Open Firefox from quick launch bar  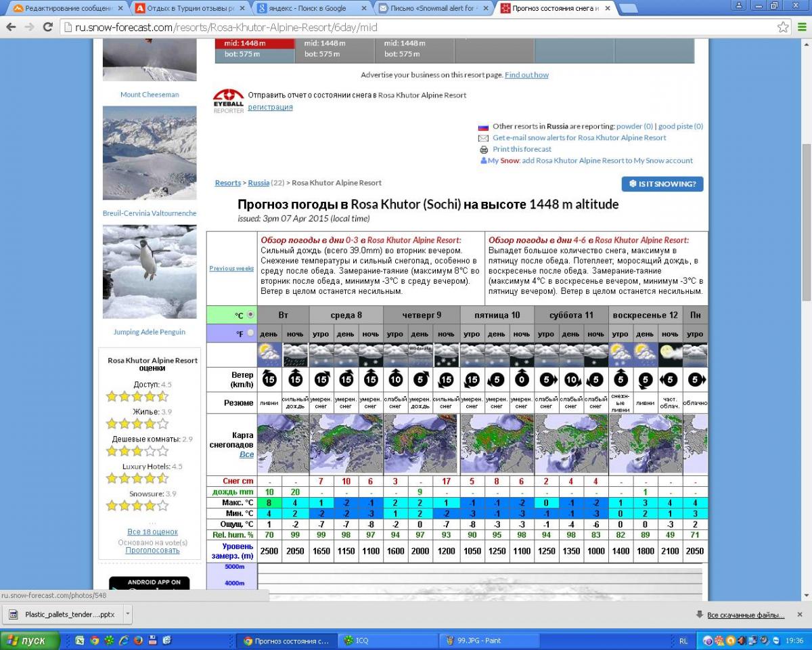138,640
